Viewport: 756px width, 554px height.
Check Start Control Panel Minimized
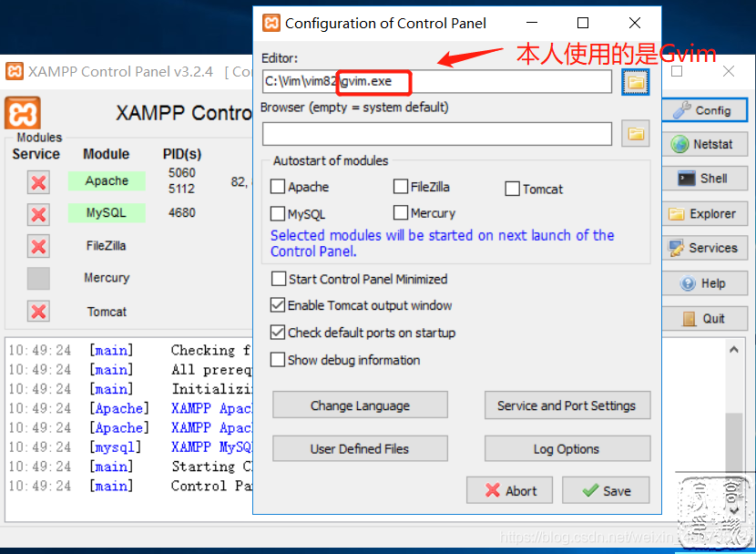[279, 279]
